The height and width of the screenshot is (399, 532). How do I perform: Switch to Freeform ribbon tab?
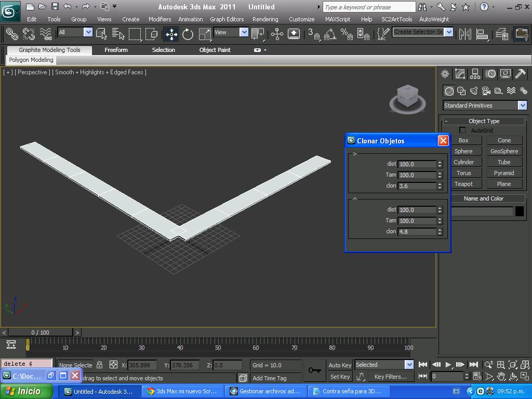pyautogui.click(x=116, y=50)
